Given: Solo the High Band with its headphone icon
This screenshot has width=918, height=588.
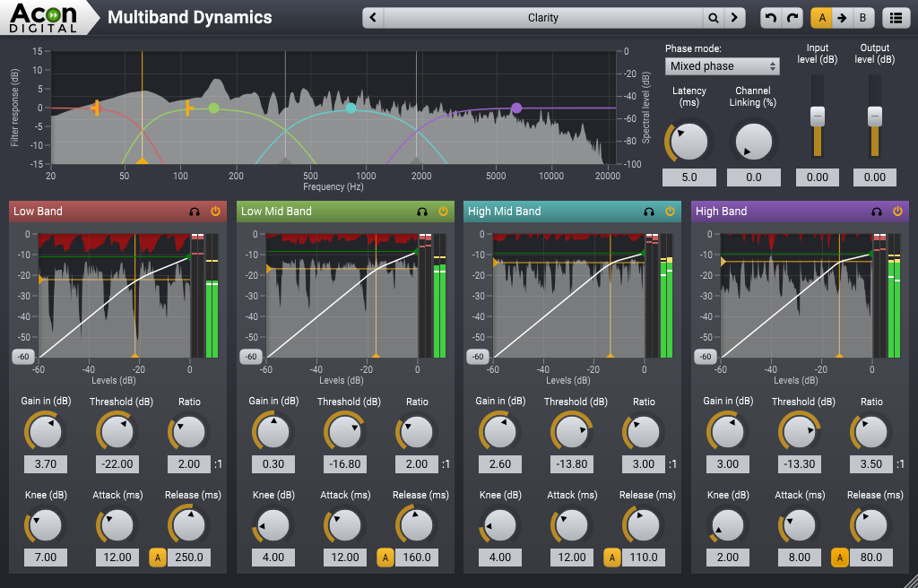Looking at the screenshot, I should (876, 212).
